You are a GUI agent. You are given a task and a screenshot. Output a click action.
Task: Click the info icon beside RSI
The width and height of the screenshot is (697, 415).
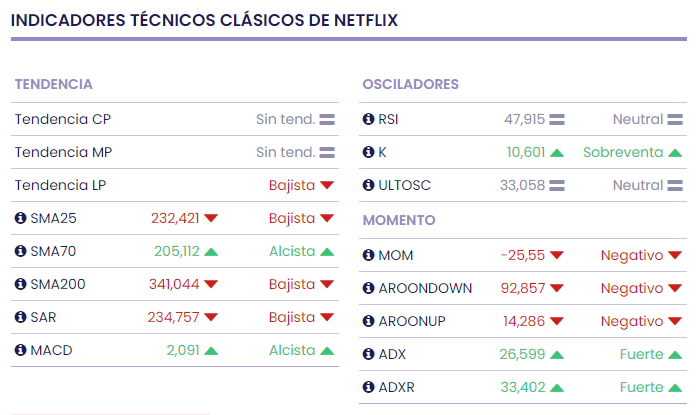click(x=368, y=119)
